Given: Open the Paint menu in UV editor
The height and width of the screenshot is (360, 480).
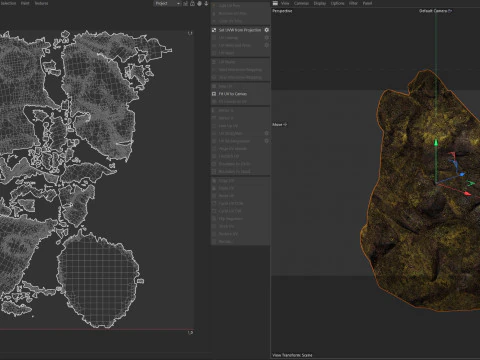Looking at the screenshot, I should (x=25, y=3).
